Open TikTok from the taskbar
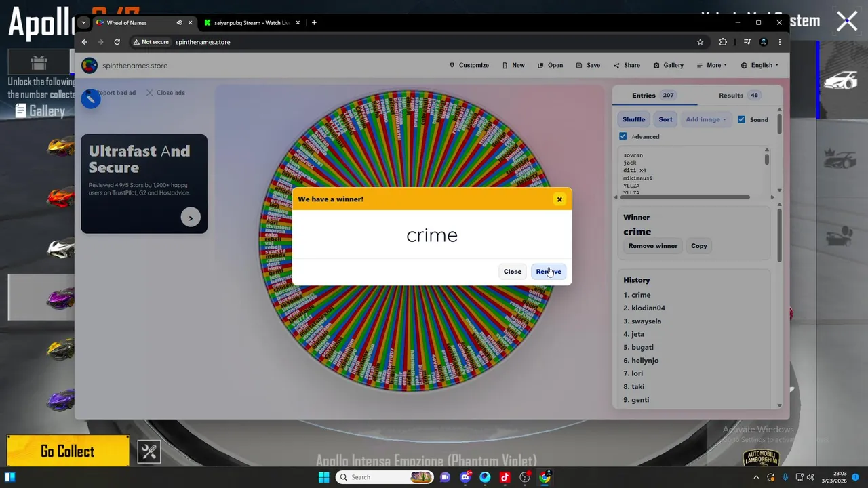 coord(505,477)
